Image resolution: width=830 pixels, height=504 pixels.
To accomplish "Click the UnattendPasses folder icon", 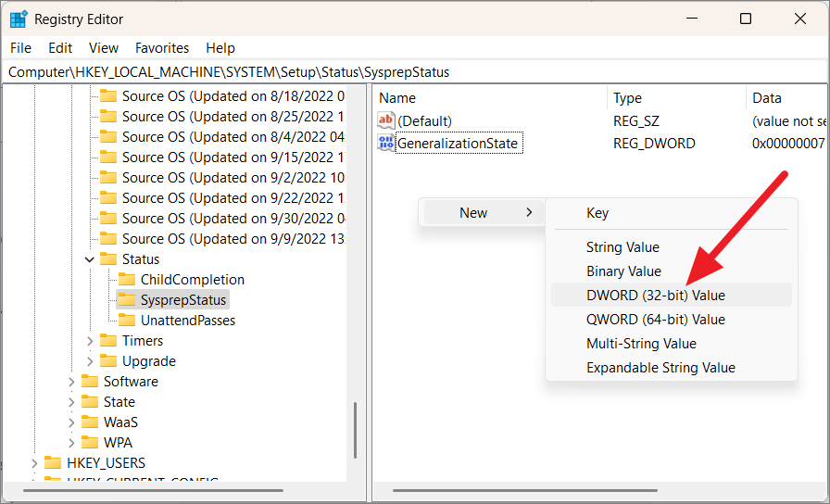I will tap(127, 320).
